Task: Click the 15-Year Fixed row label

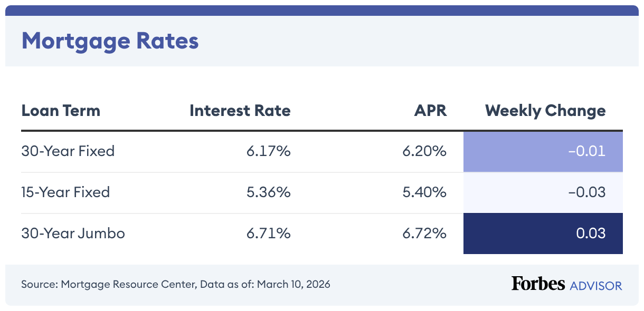Action: coord(65,192)
